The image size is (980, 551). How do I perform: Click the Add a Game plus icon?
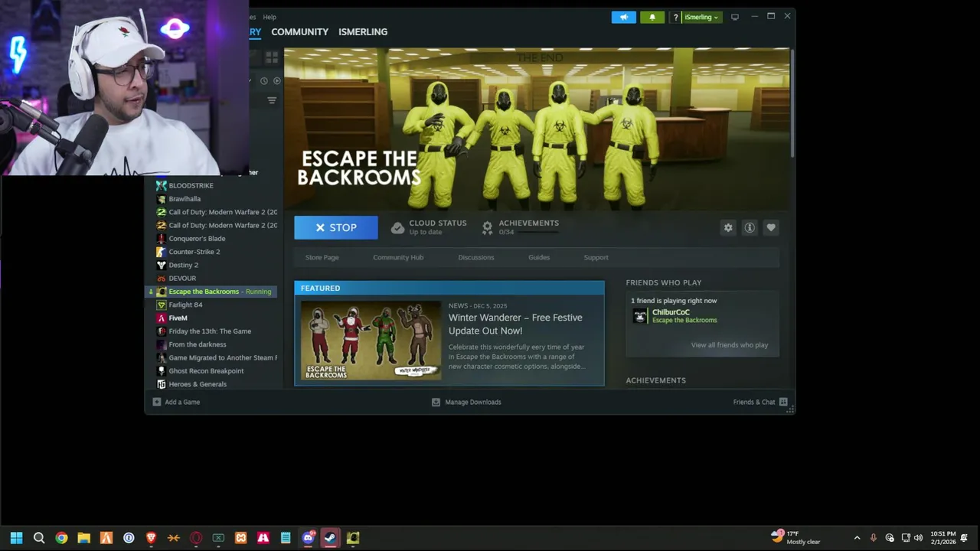click(x=156, y=402)
